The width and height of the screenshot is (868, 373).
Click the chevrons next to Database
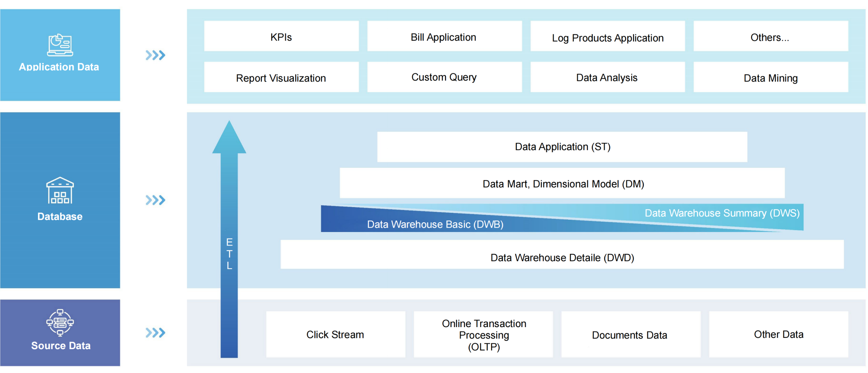point(155,200)
